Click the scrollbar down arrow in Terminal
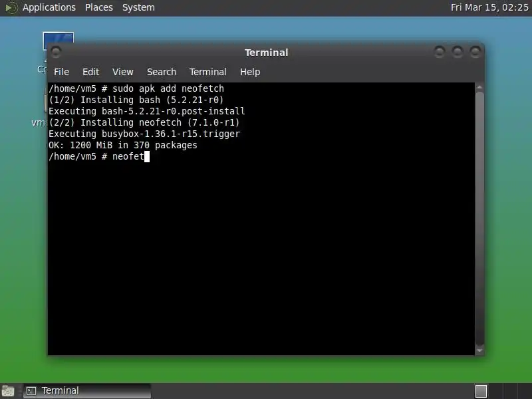The height and width of the screenshot is (399, 532). point(479,350)
